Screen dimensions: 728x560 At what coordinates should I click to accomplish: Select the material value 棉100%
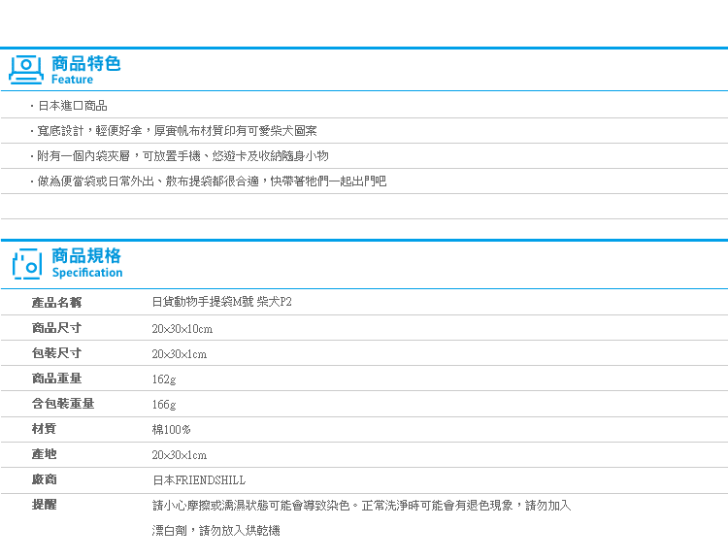pyautogui.click(x=171, y=430)
